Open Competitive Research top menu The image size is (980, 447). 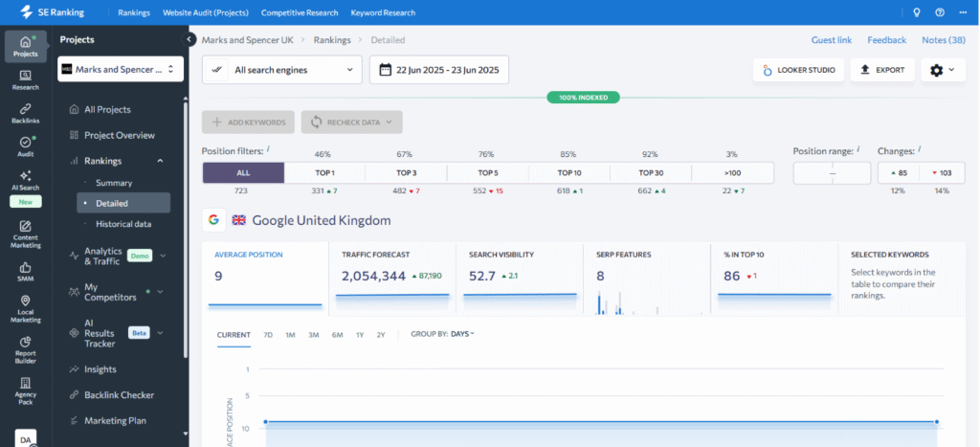pos(300,12)
